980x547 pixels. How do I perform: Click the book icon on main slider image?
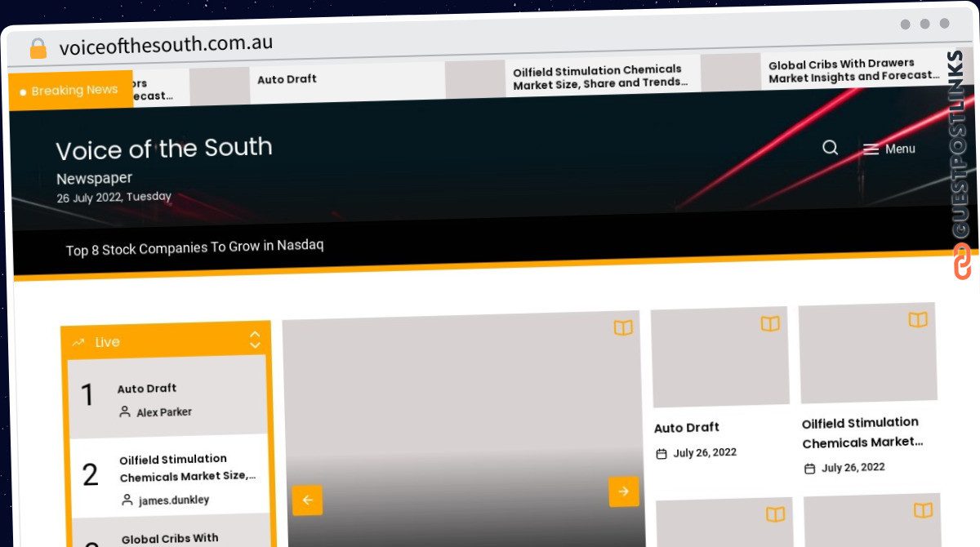(623, 328)
